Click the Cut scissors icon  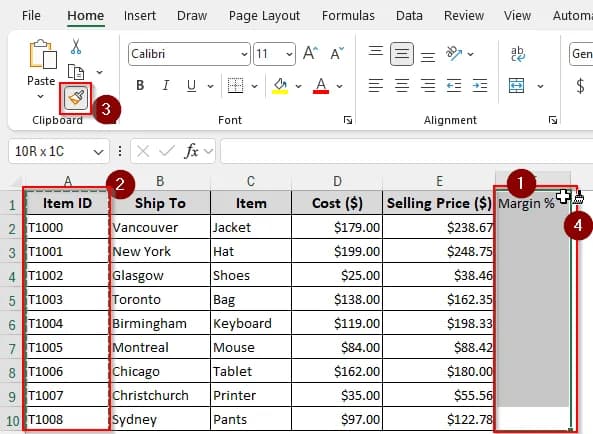click(76, 46)
